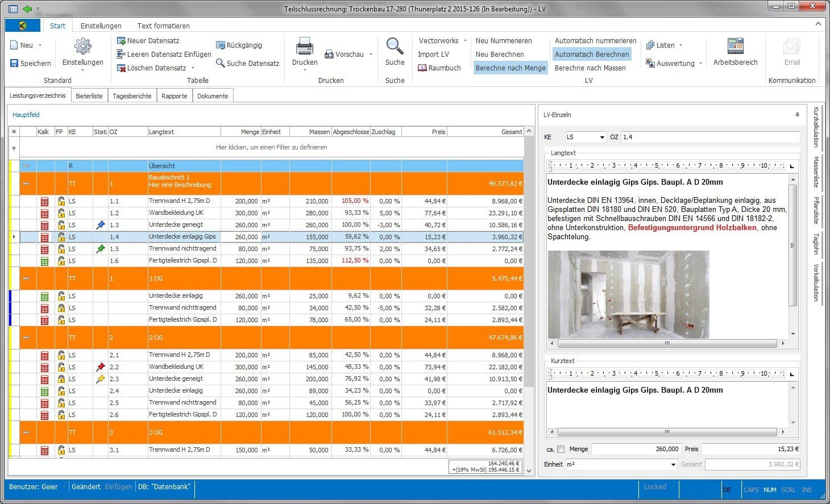Click the Listen icon
Image resolution: width=830 pixels, height=504 pixels.
(x=650, y=45)
